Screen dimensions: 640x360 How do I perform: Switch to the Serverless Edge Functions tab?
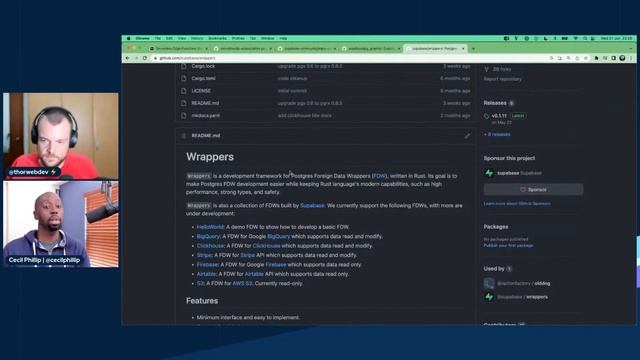pyautogui.click(x=178, y=49)
